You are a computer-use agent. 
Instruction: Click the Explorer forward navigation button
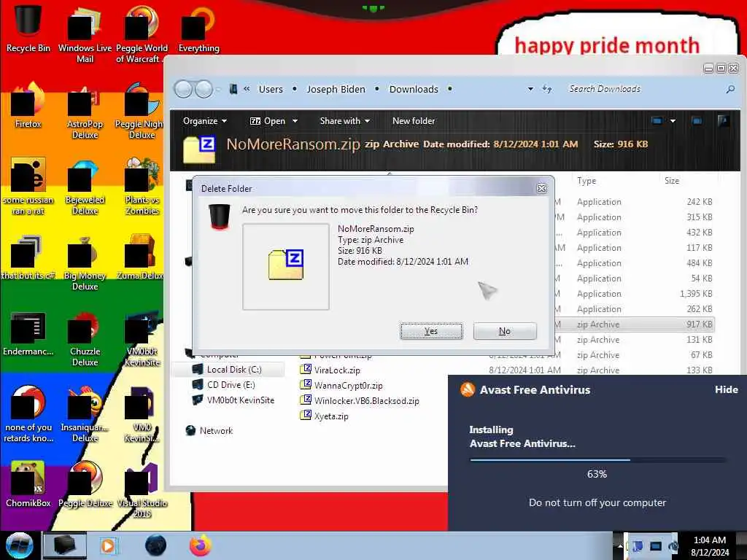pyautogui.click(x=204, y=89)
